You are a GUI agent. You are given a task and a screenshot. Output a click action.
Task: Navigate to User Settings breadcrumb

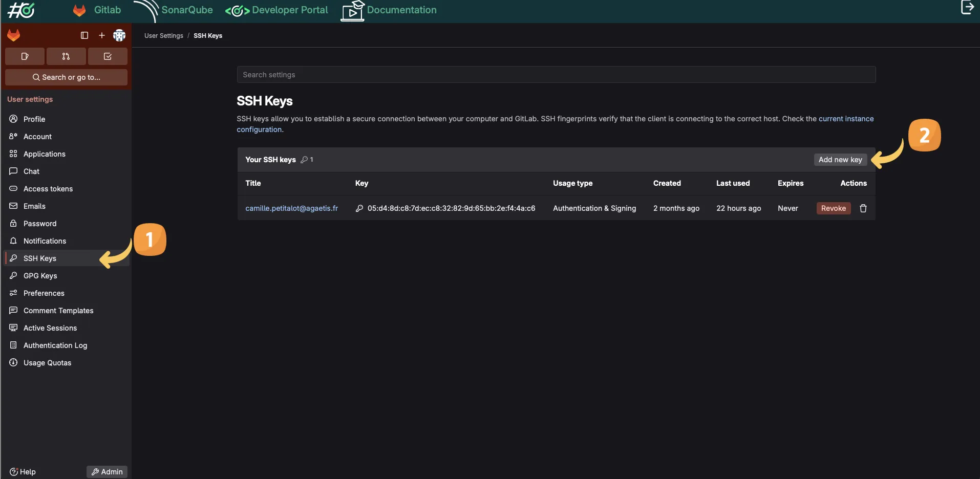click(x=163, y=35)
